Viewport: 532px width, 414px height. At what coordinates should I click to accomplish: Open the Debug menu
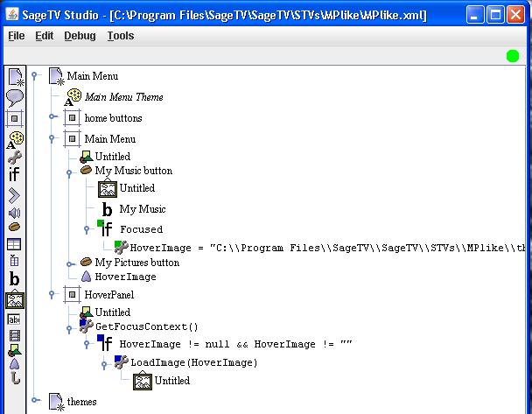pyautogui.click(x=80, y=36)
